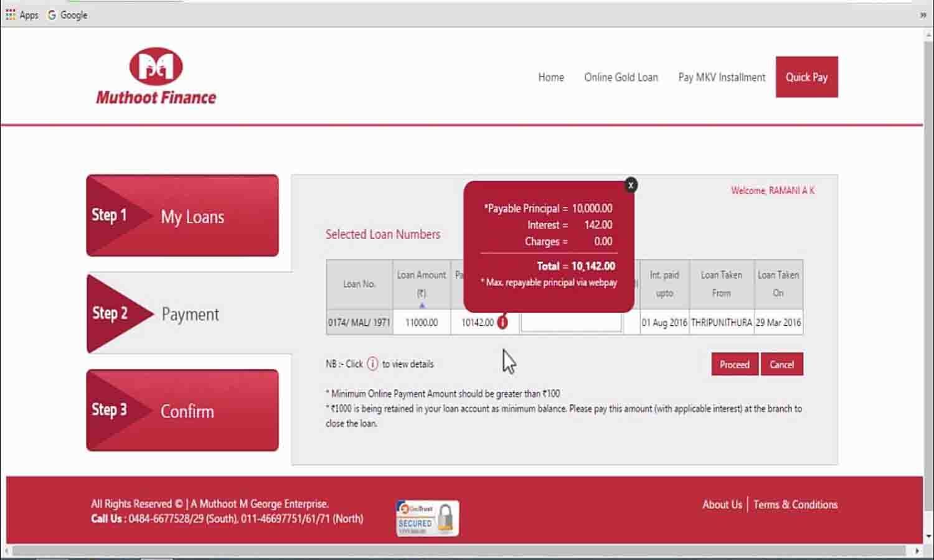Click the Quick Pay button
This screenshot has height=560, width=934.
point(806,77)
